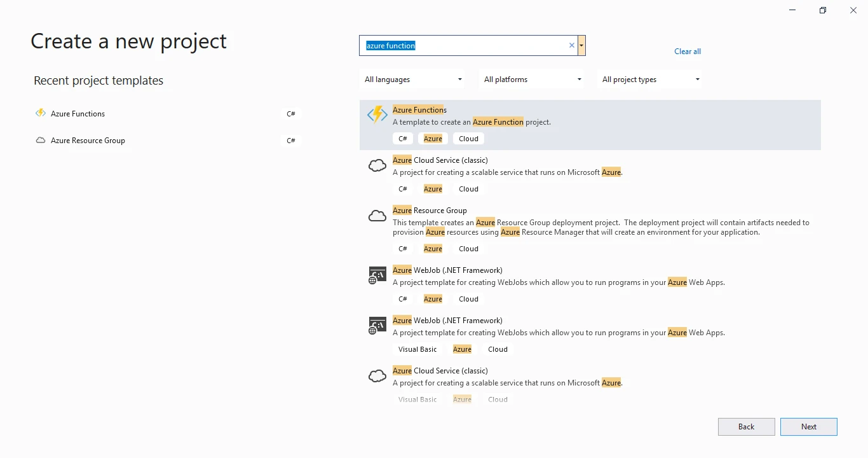Click the cloud icon for Azure Cloud Service (classic)

point(377,165)
